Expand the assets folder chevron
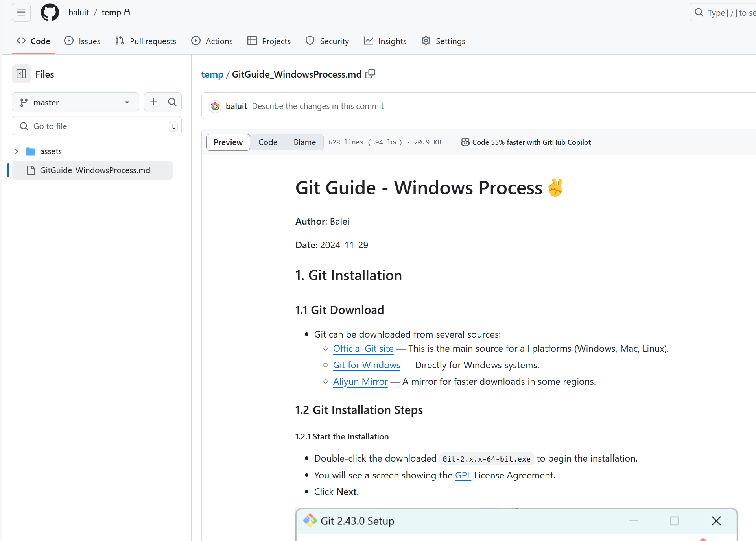Viewport: 756px width, 541px height. (17, 151)
